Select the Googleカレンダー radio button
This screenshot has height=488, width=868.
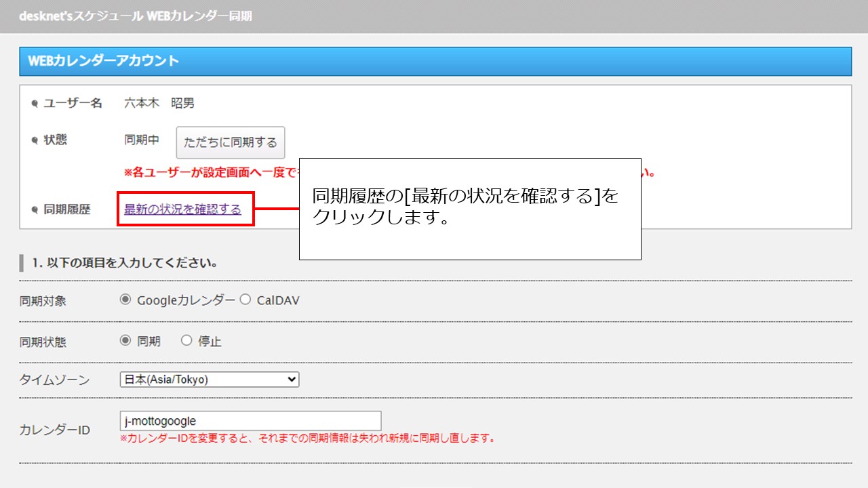click(x=125, y=300)
